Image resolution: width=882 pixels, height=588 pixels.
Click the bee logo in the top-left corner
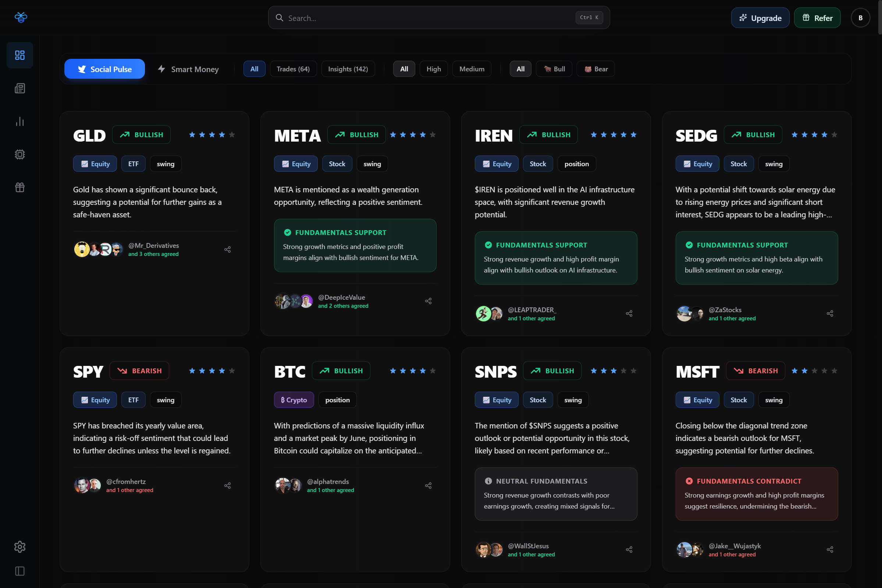(x=21, y=17)
